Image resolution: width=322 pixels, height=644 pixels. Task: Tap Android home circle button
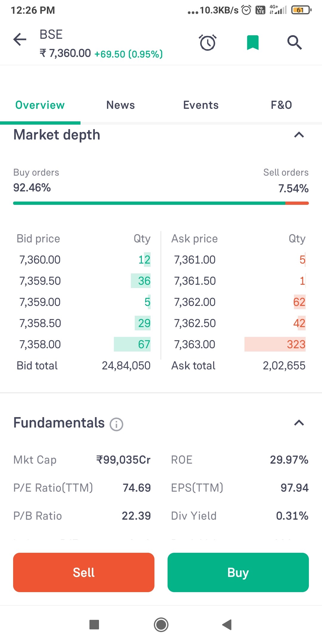tap(161, 625)
